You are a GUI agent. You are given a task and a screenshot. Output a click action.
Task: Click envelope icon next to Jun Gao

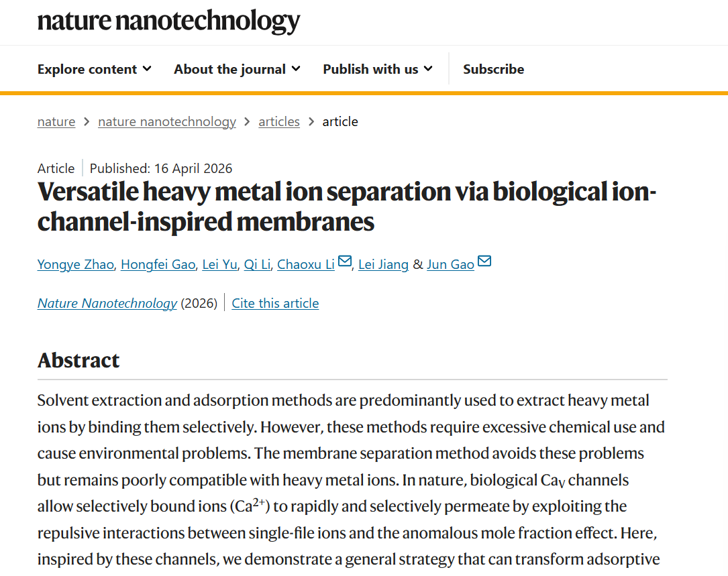(484, 262)
